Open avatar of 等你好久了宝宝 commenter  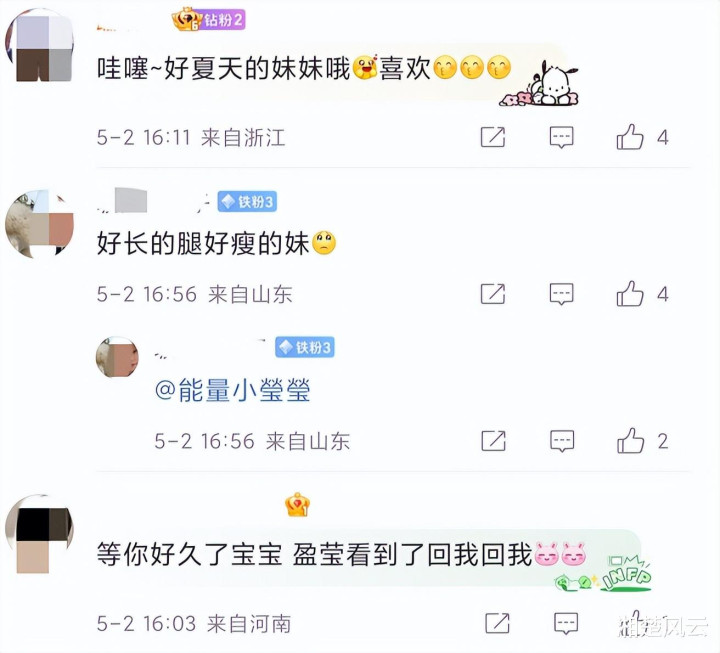(39, 534)
